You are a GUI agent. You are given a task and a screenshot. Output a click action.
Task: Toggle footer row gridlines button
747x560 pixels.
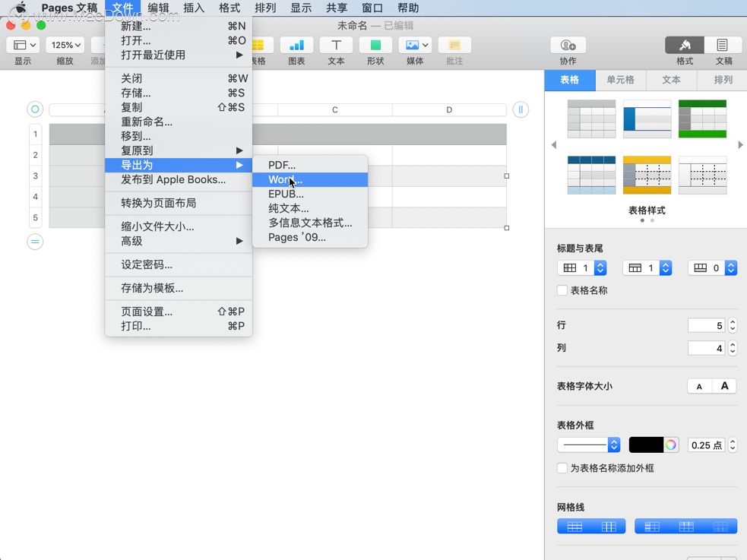point(720,527)
